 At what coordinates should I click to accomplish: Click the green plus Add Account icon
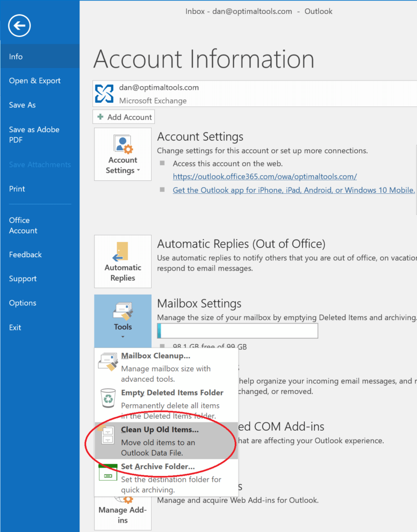[x=100, y=117]
